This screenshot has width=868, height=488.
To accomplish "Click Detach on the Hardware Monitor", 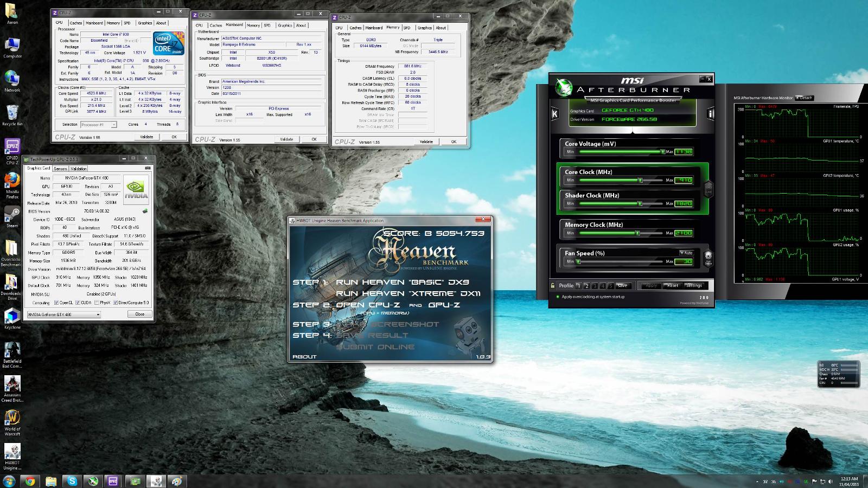I will pos(805,98).
